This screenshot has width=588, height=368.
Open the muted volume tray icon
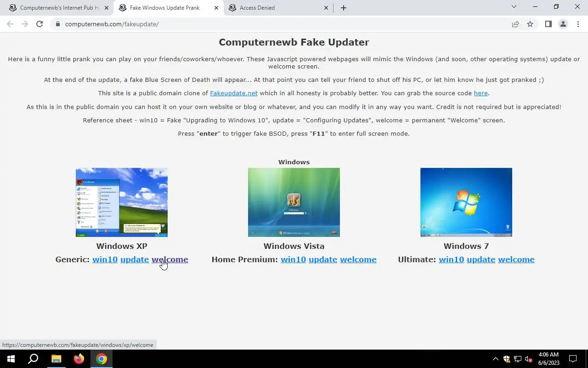[x=529, y=359]
